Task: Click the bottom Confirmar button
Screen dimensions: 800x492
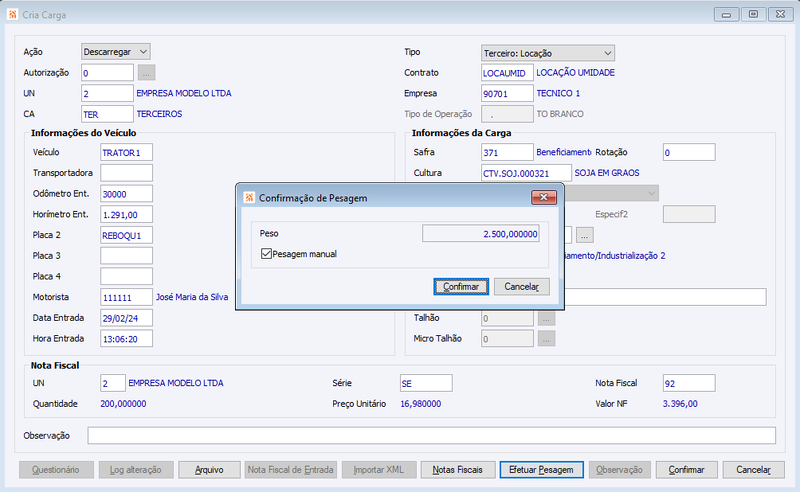Action: pyautogui.click(x=687, y=470)
